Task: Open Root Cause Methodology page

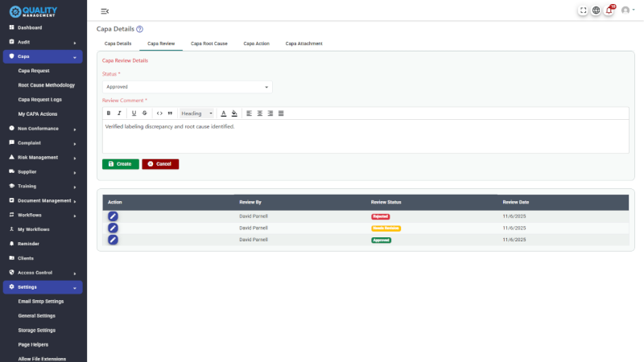Action: (47, 85)
